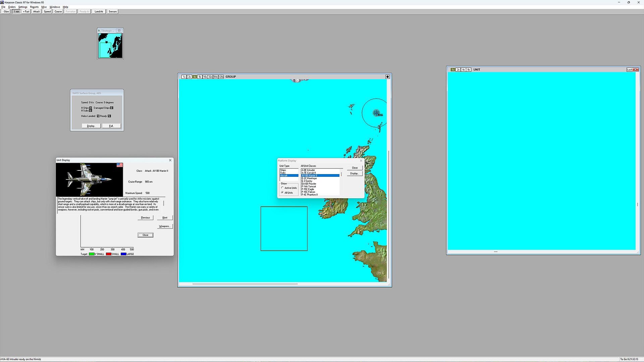Image resolution: width=644 pixels, height=362 pixels.
Task: Click the Harrier aircraft image
Action: pos(89,179)
